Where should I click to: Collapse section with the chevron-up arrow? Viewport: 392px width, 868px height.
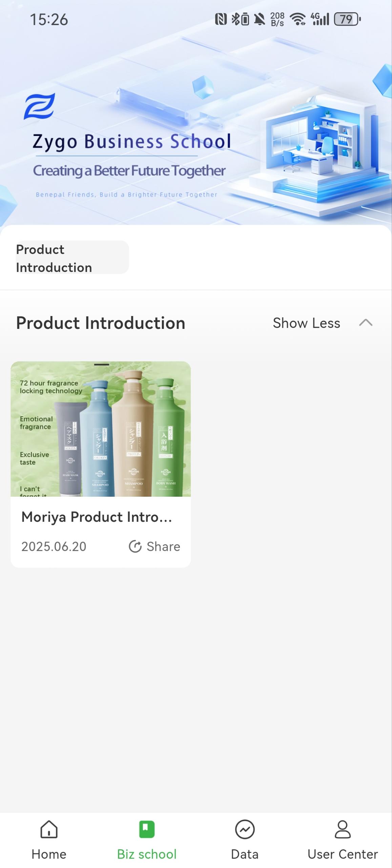click(x=366, y=323)
